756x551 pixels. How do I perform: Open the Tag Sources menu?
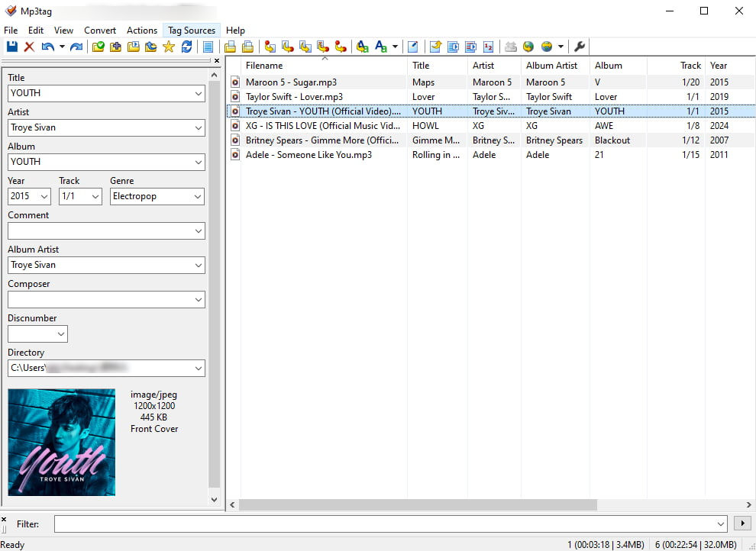(192, 31)
